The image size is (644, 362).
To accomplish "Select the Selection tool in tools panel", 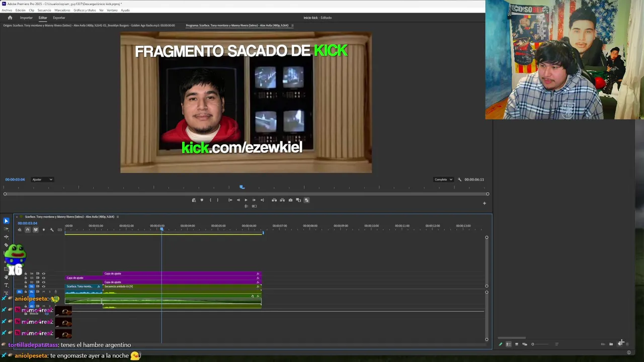I will pos(6,221).
